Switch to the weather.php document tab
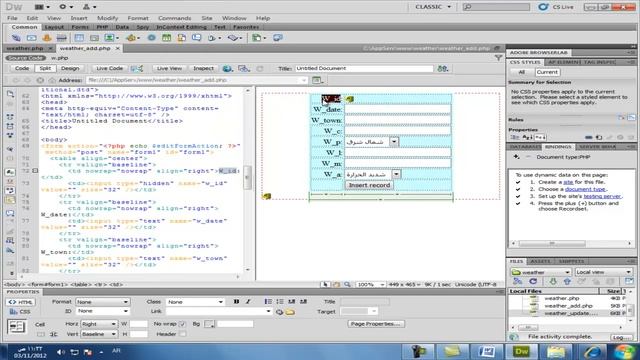This screenshot has width=640, height=360. (25, 48)
